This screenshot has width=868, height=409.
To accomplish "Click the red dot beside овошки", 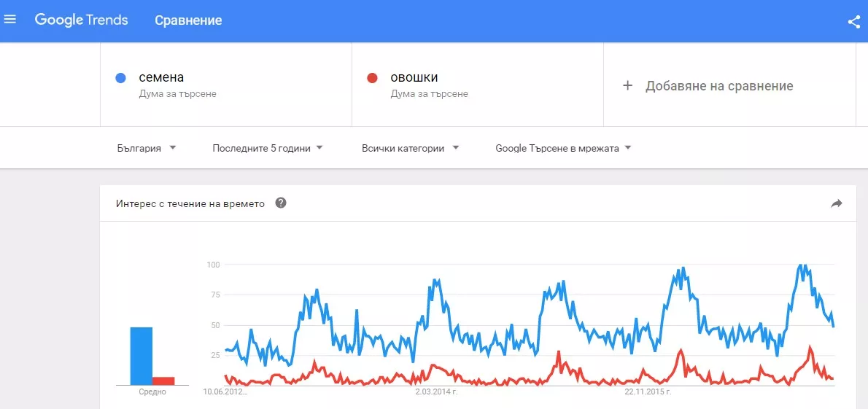I will 373,78.
